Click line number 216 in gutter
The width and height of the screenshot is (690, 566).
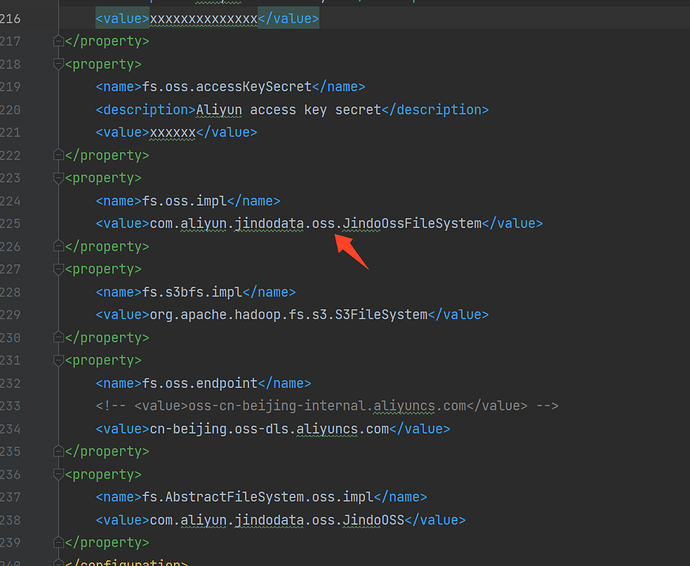[10, 19]
